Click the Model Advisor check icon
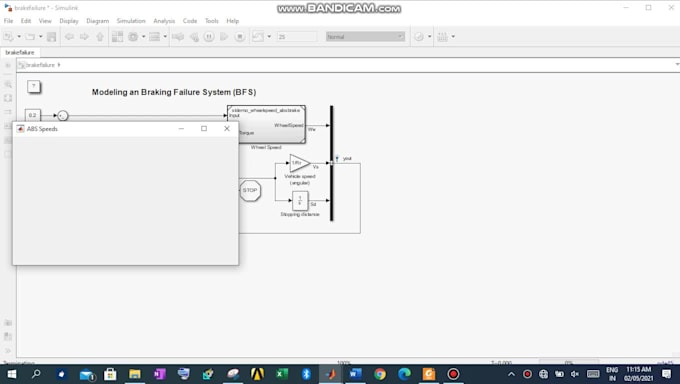The height and width of the screenshot is (384, 680). point(419,37)
